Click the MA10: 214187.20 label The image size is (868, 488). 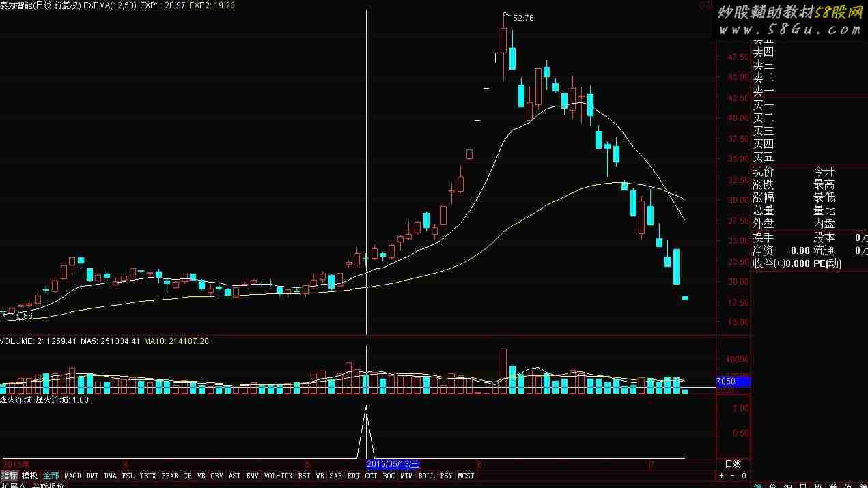(176, 341)
